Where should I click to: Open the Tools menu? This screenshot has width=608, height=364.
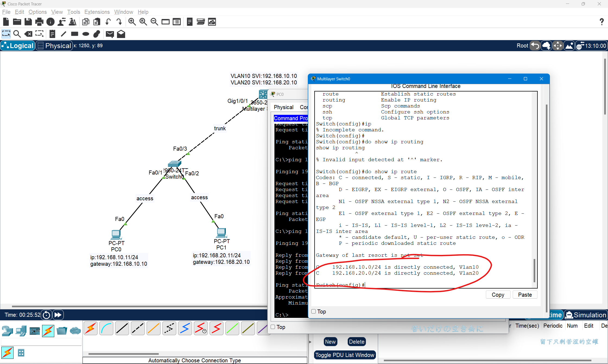click(74, 12)
